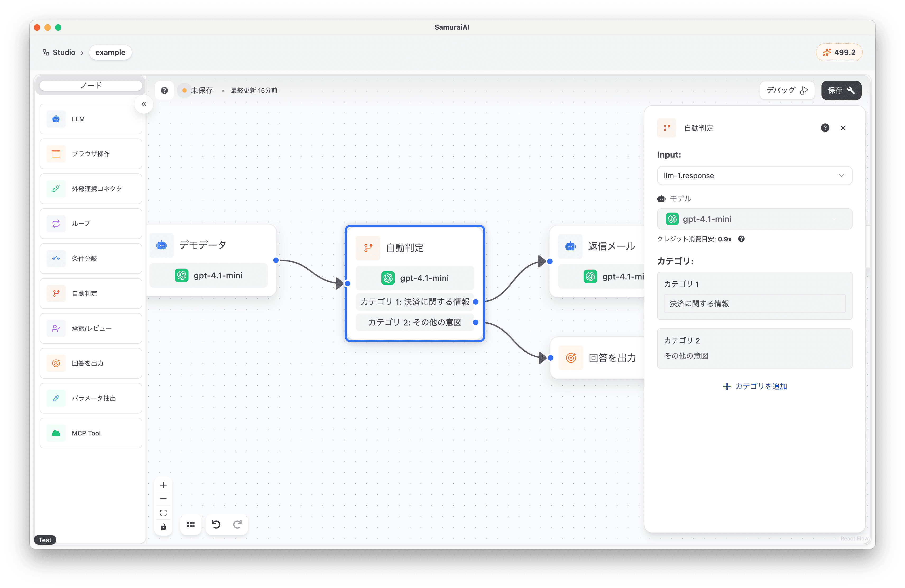Toggle fit view on canvas

(163, 513)
